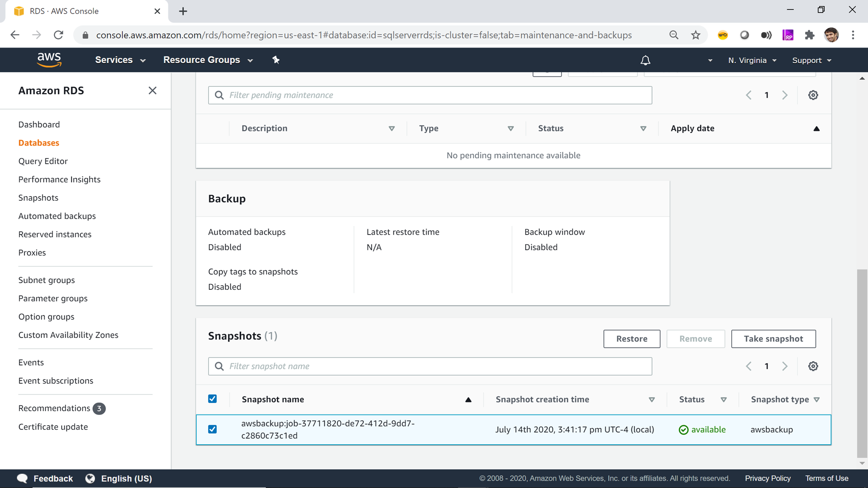Click the Restore button
The image size is (868, 488).
click(x=631, y=339)
